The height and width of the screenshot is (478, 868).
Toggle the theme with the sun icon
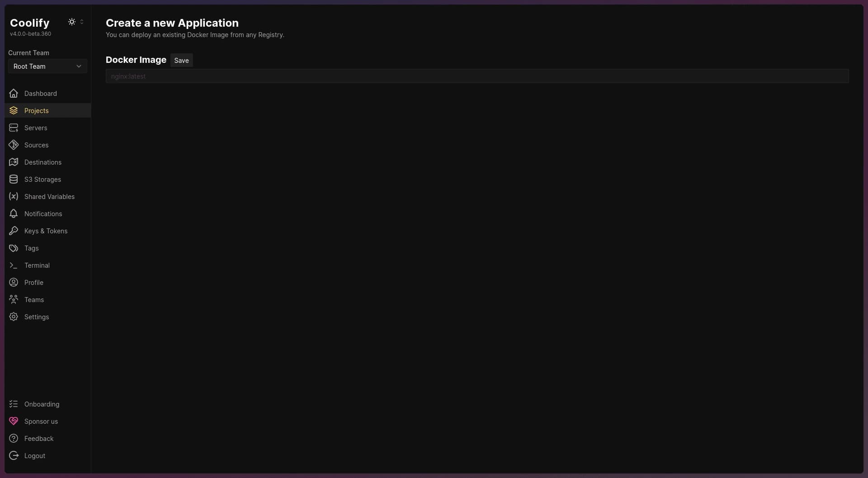(x=71, y=22)
